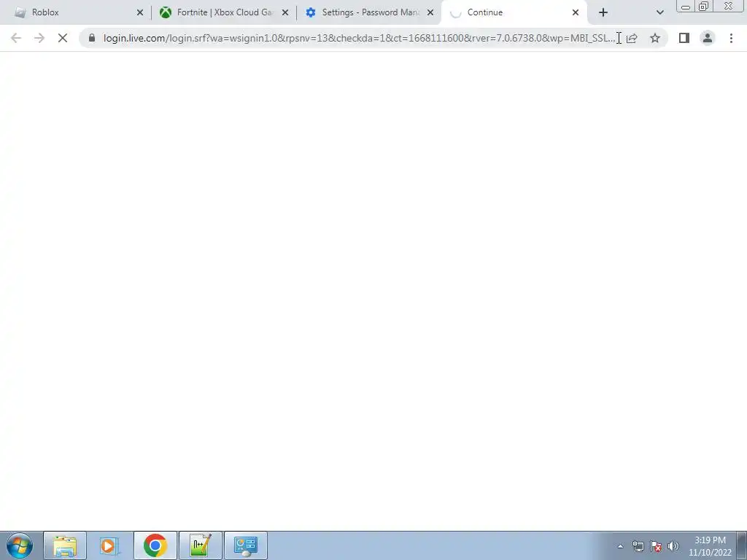This screenshot has height=560, width=747.
Task: Go back to the previous page
Action: coord(16,38)
